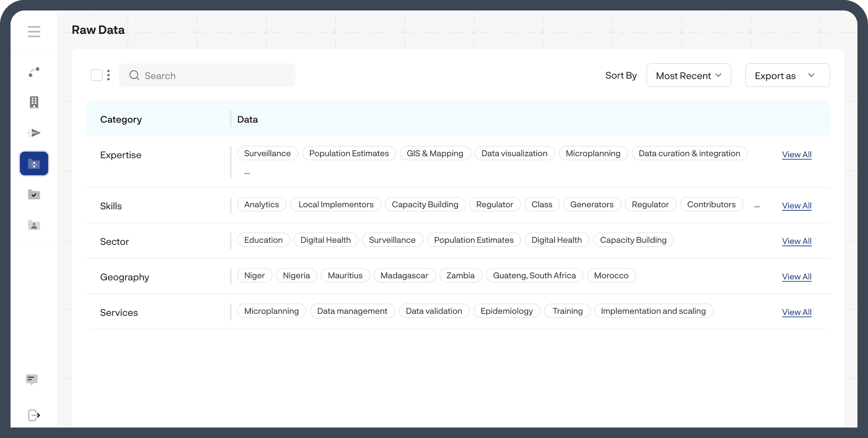868x438 pixels.
Task: Click the Sector category label
Action: 114,242
